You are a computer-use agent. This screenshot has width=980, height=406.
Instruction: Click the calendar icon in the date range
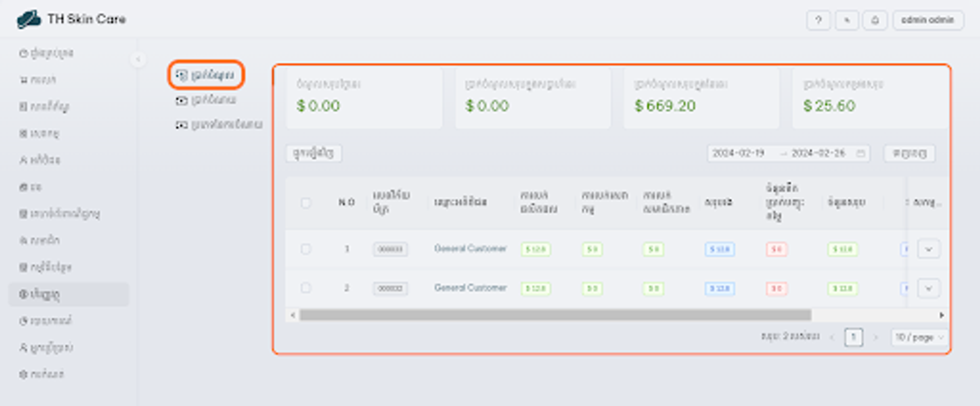(860, 153)
